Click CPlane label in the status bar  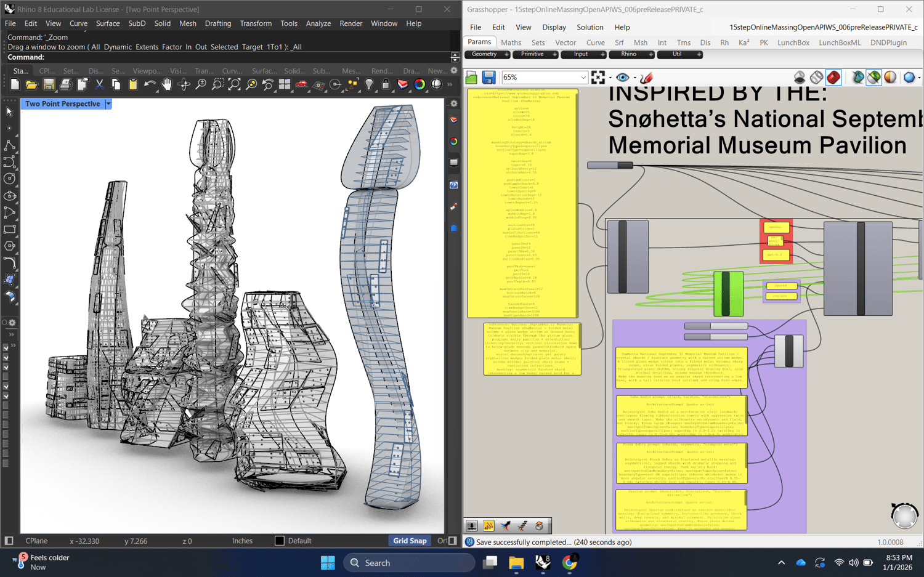coord(36,541)
